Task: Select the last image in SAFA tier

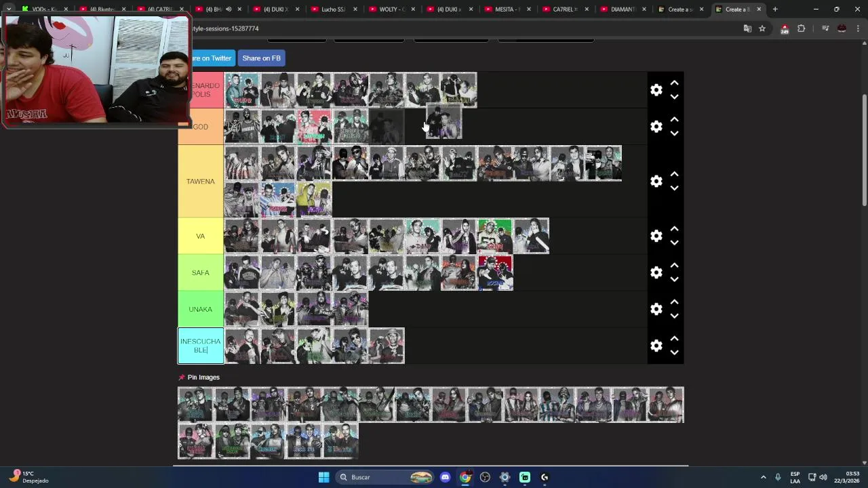Action: (x=496, y=272)
